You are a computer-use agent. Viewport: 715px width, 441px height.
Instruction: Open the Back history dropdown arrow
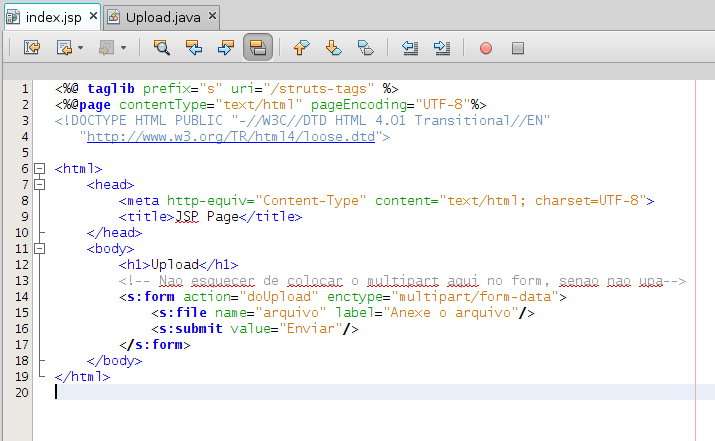point(80,47)
